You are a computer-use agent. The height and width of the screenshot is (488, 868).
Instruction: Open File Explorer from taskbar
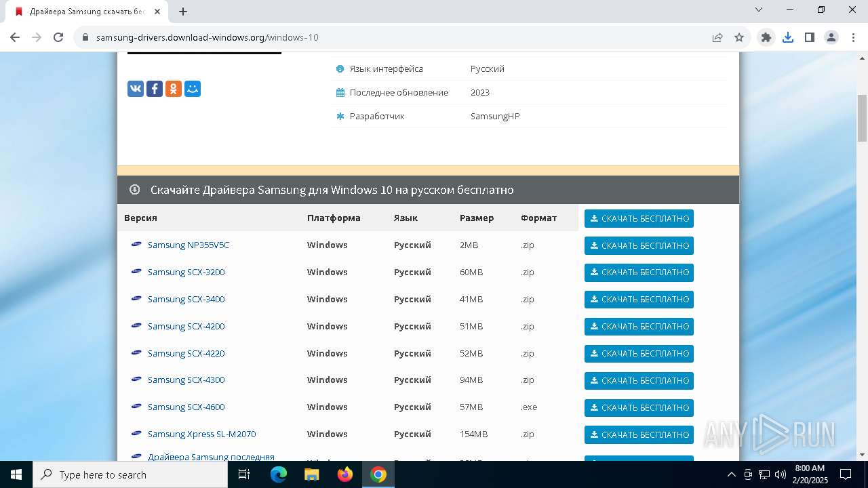(x=311, y=474)
